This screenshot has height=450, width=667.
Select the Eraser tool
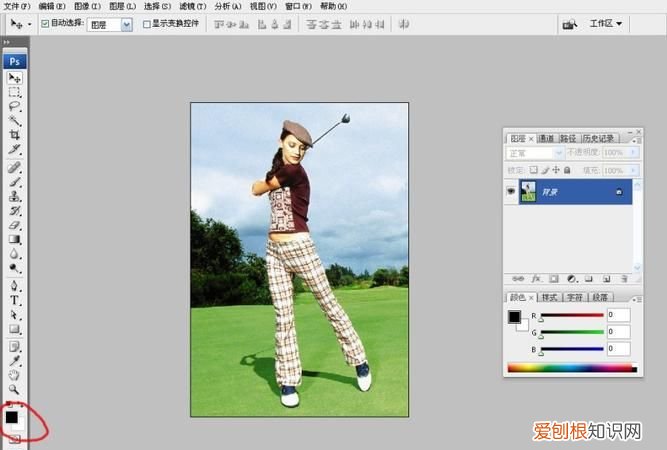[x=15, y=225]
